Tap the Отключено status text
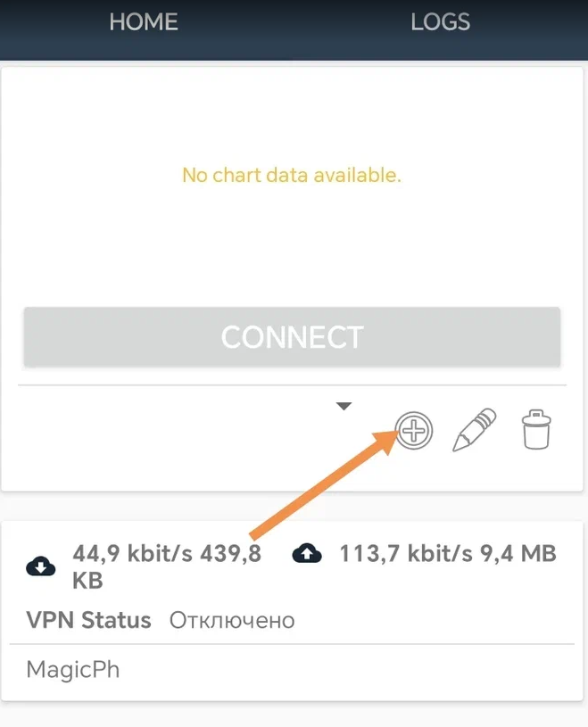This screenshot has height=727, width=588. tap(232, 620)
